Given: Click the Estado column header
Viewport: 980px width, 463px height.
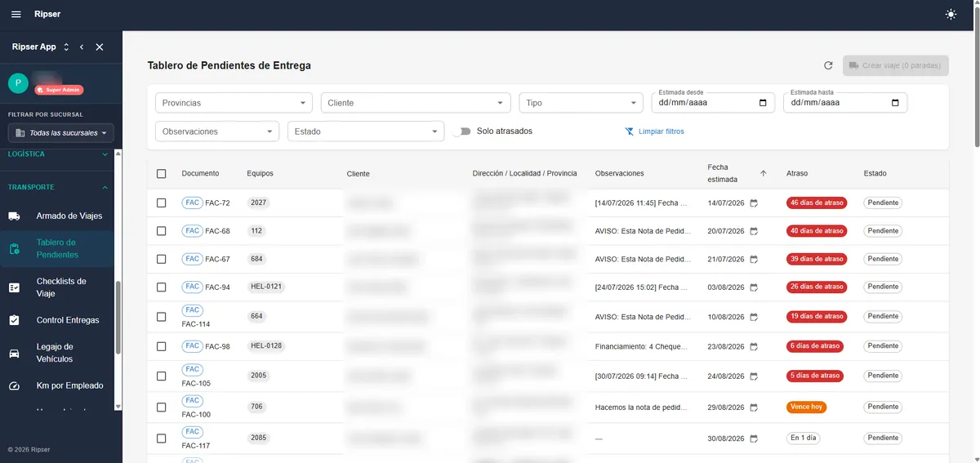Looking at the screenshot, I should 875,173.
